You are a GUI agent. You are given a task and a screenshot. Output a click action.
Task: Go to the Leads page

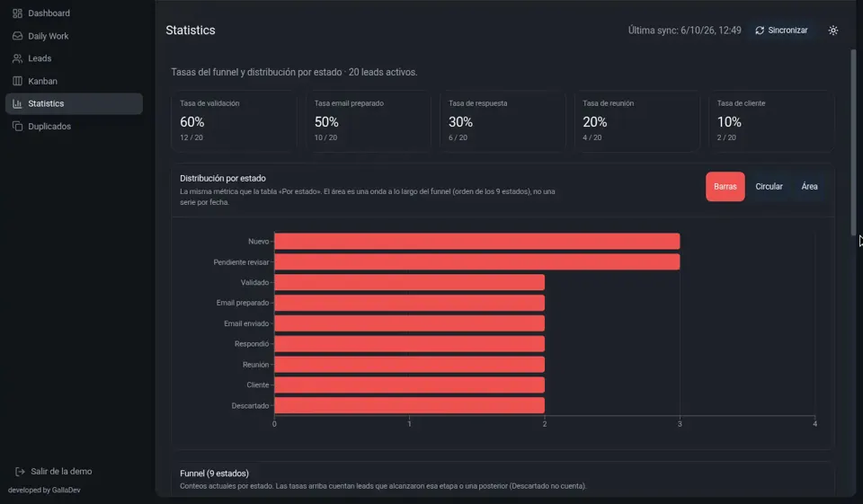coord(40,58)
